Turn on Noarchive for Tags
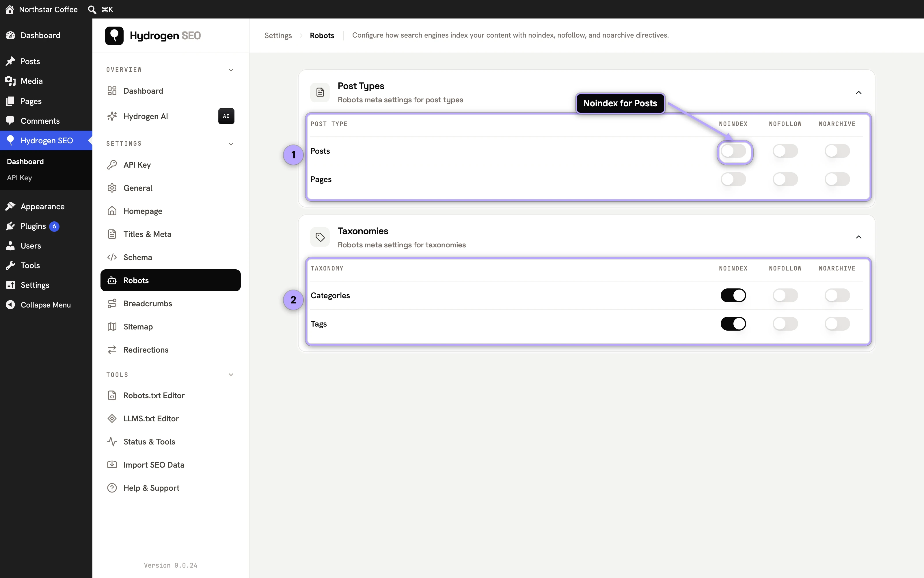Image resolution: width=924 pixels, height=578 pixels. point(837,324)
